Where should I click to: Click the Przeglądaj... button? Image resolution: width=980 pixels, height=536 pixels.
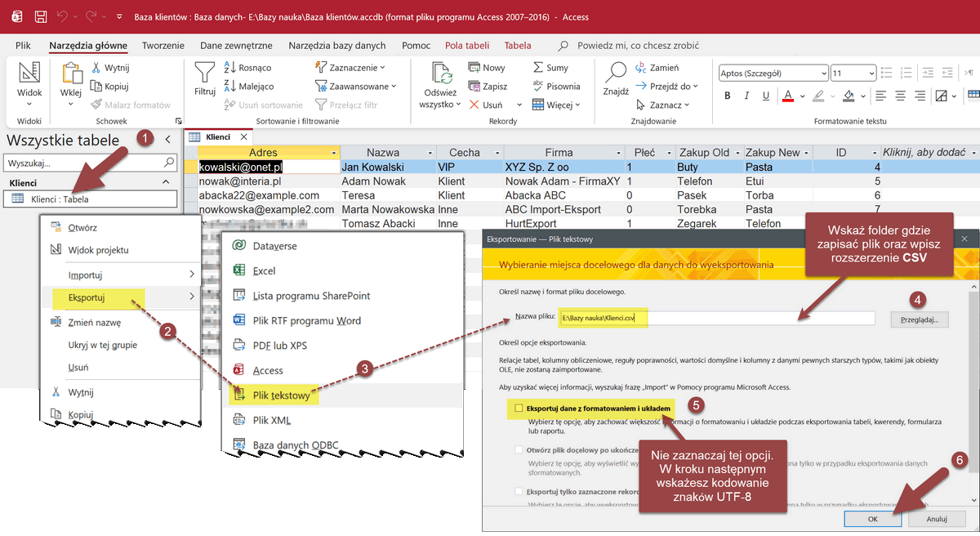click(x=920, y=319)
